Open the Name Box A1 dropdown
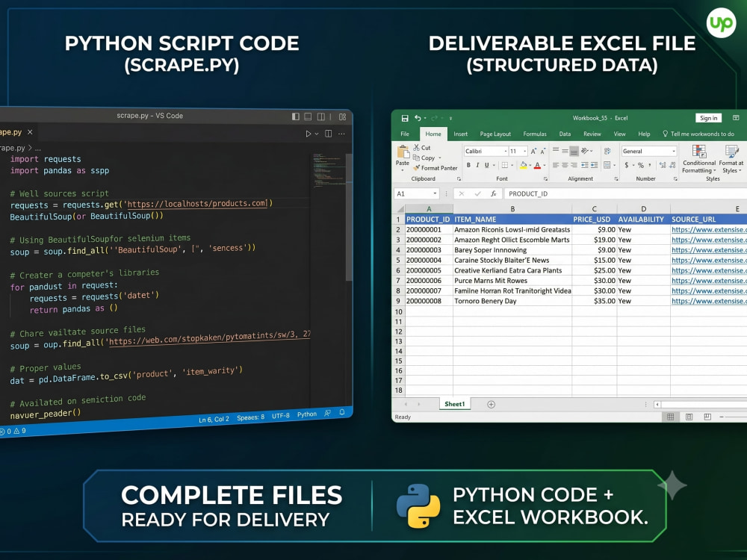Screen dimensions: 747x560 click(x=435, y=194)
